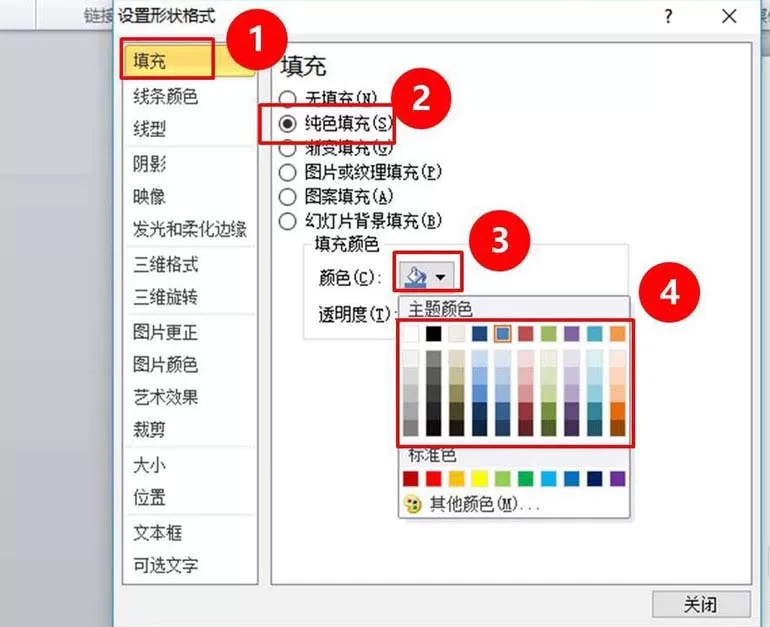Open the 三维格式 category
The image size is (770, 627).
point(165,265)
